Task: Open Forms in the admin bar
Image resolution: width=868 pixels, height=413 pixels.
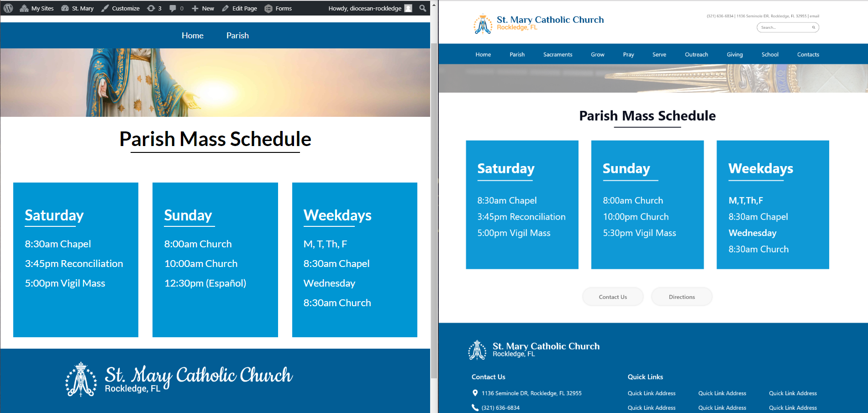Action: point(279,8)
